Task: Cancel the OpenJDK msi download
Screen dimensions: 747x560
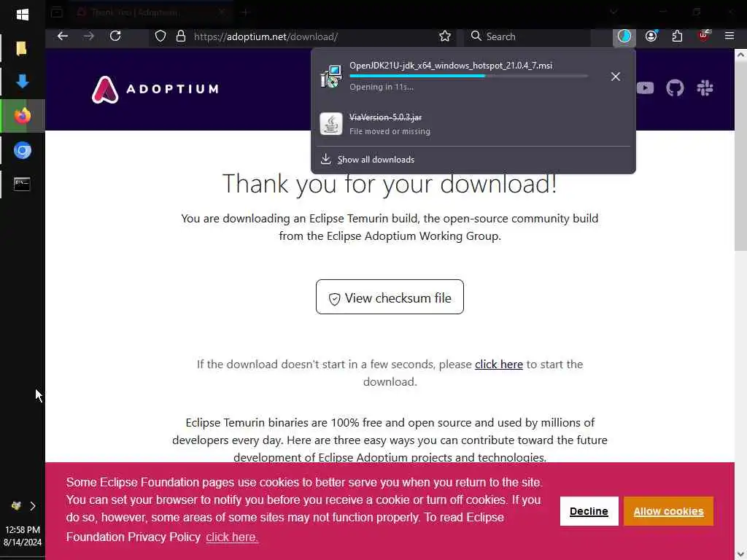Action: point(616,77)
